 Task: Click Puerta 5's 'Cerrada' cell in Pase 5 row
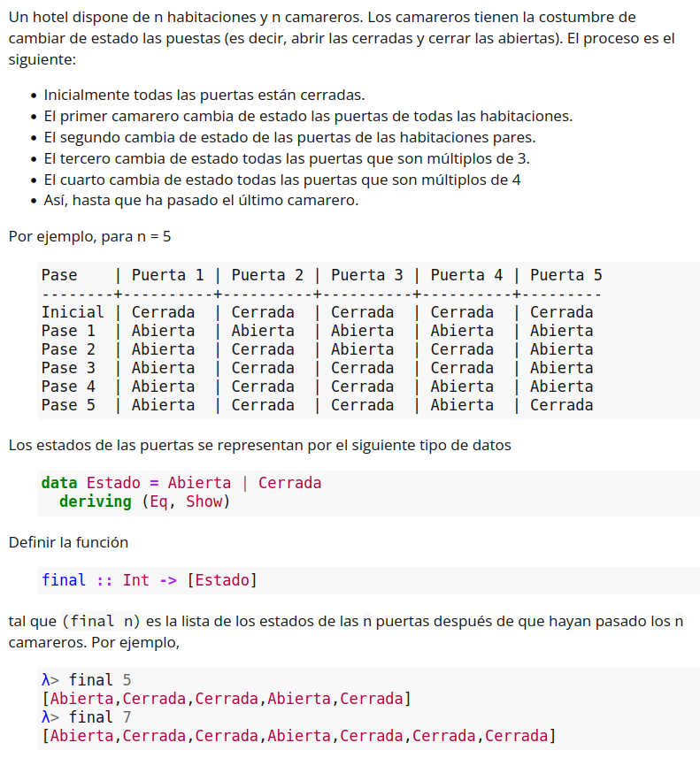pyautogui.click(x=561, y=405)
